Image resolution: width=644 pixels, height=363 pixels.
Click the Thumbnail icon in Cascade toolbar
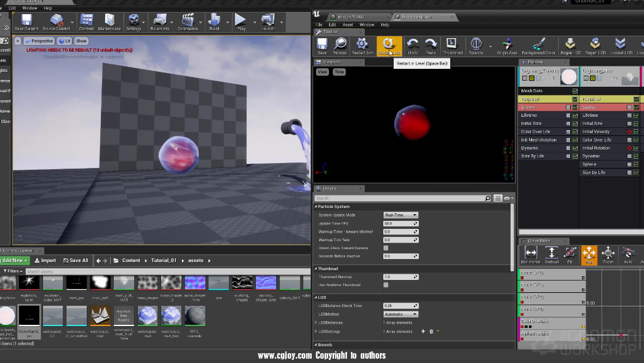click(x=452, y=45)
